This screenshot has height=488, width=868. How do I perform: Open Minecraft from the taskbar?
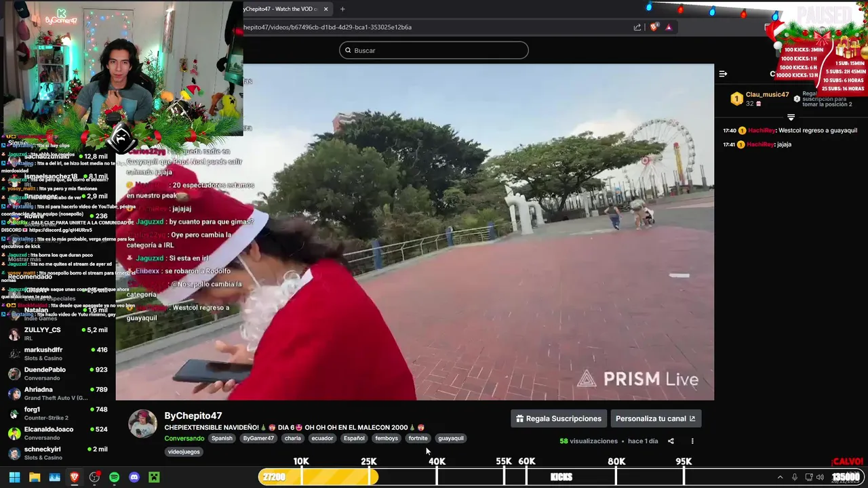pyautogui.click(x=154, y=477)
